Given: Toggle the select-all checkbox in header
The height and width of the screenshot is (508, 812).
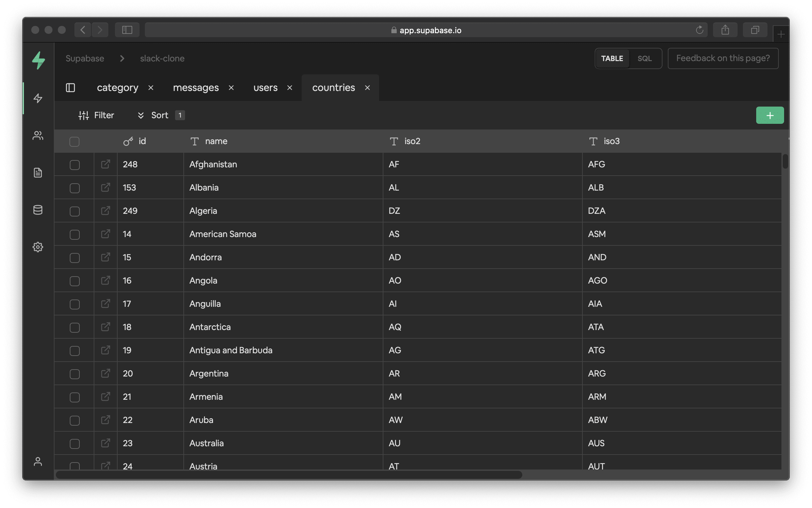Looking at the screenshot, I should (x=75, y=140).
